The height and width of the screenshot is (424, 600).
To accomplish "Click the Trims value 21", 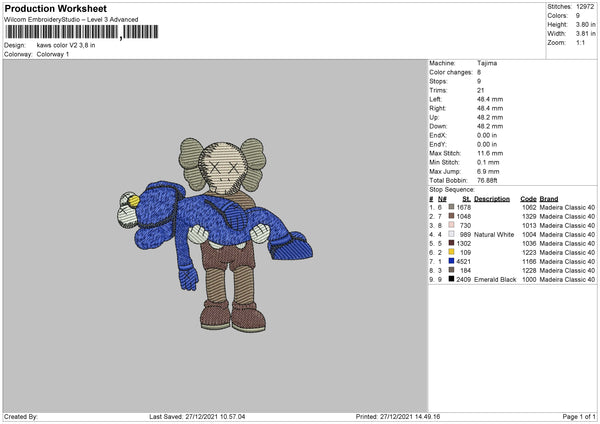I will [481, 90].
